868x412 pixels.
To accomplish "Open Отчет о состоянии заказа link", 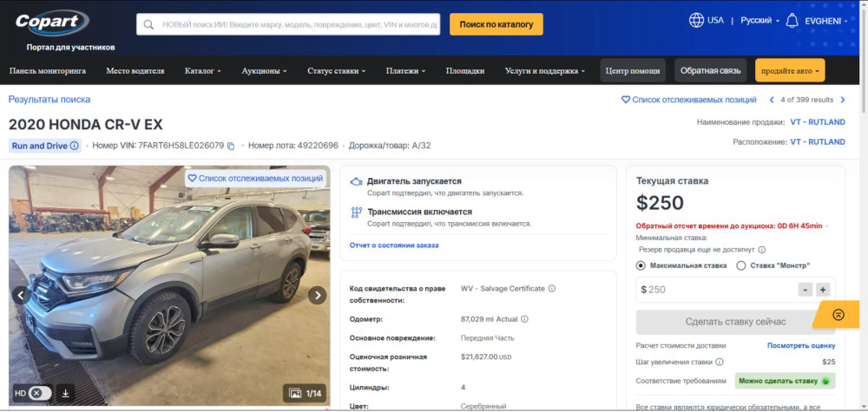I will pos(394,245).
